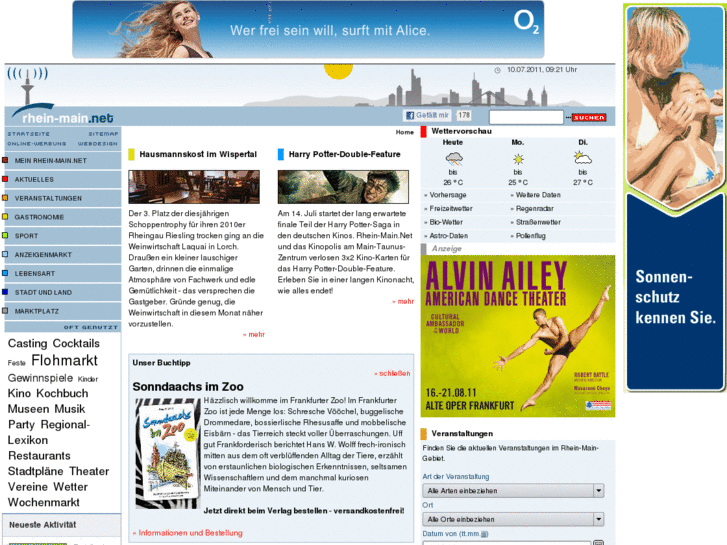This screenshot has width=727, height=545.
Task: Click the Wettervorschau heading
Action: click(x=461, y=131)
